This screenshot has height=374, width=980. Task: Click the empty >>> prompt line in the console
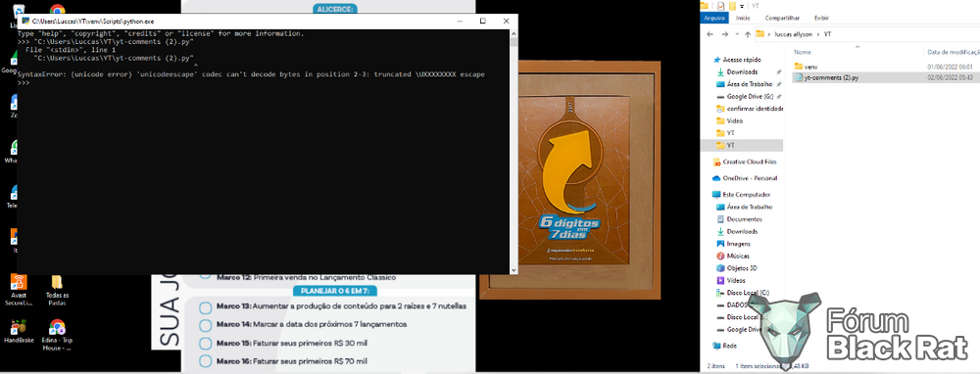click(x=24, y=82)
